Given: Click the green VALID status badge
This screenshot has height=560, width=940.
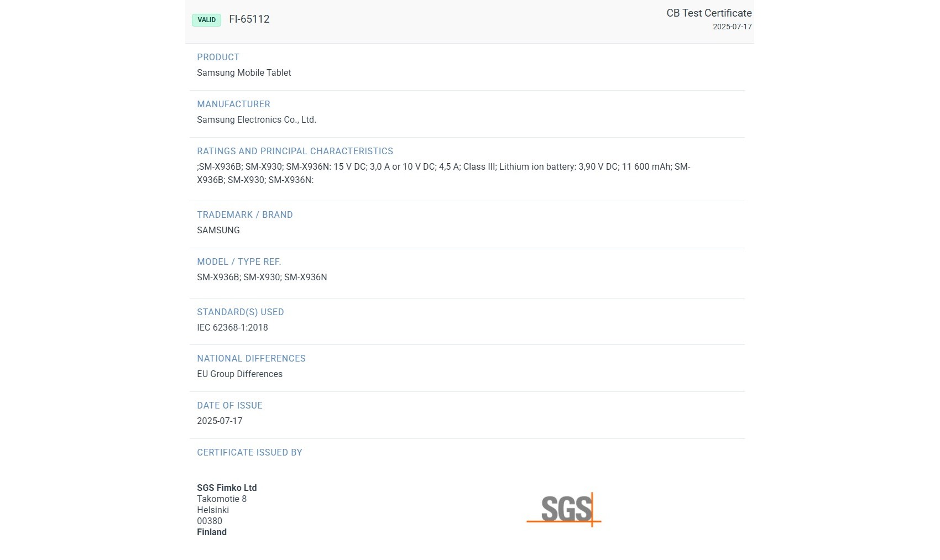Looking at the screenshot, I should click(206, 20).
